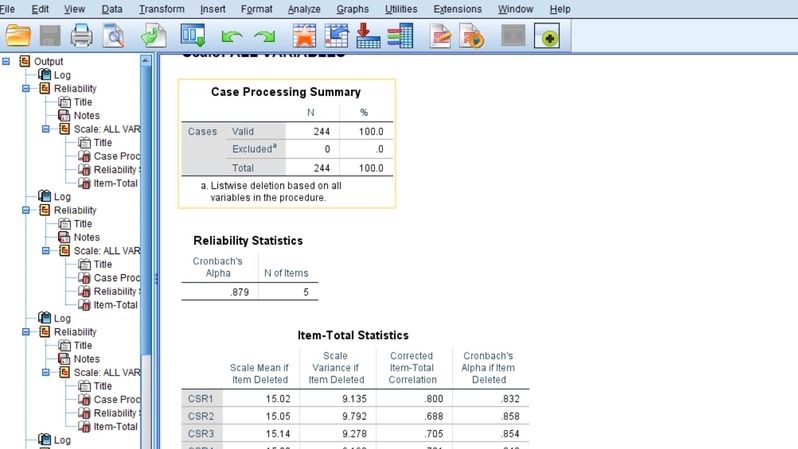
Task: Open the Edit menu
Action: [x=40, y=9]
